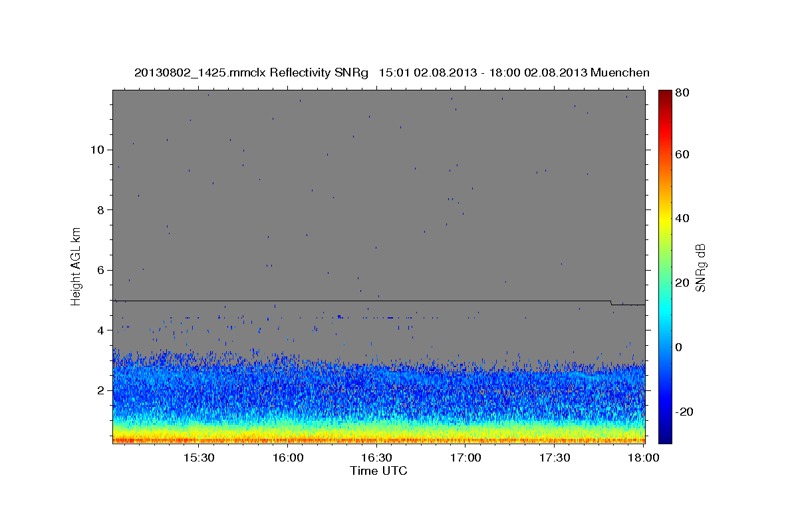Click the 17:30 time tick label

(554, 458)
